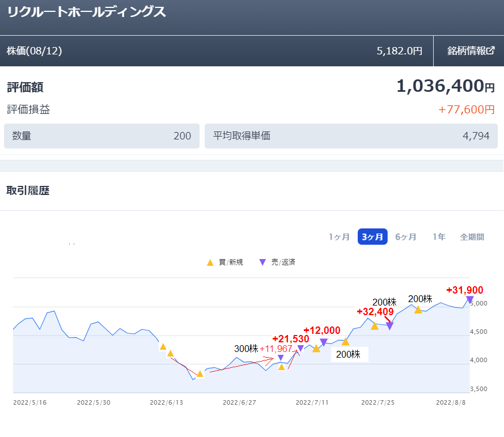Click the 1,036,400円 valuation amount
The width and height of the screenshot is (504, 437).
[x=446, y=86]
